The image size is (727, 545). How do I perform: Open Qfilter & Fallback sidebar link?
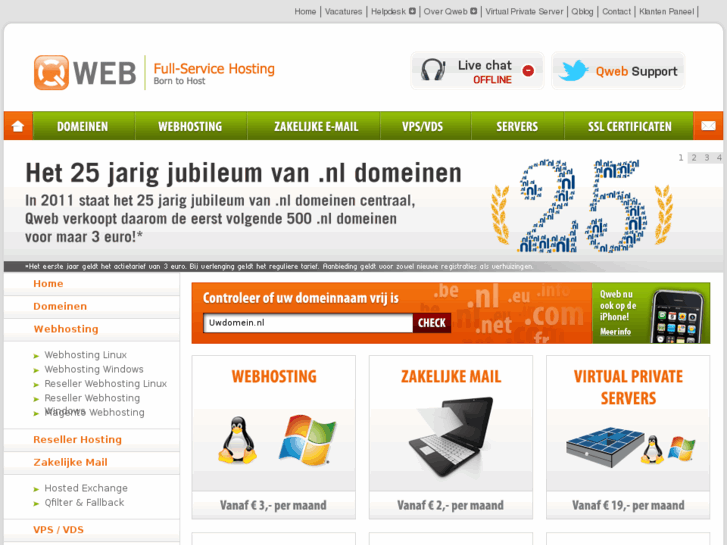coord(84,502)
